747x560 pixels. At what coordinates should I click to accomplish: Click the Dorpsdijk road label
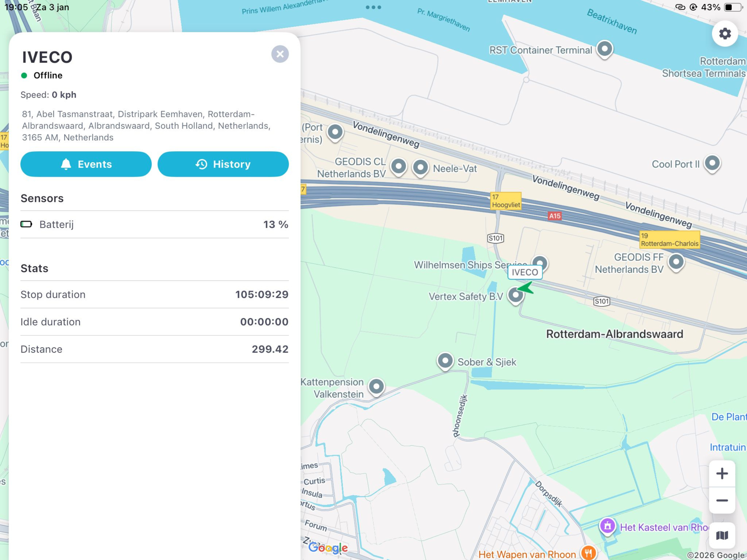click(549, 494)
